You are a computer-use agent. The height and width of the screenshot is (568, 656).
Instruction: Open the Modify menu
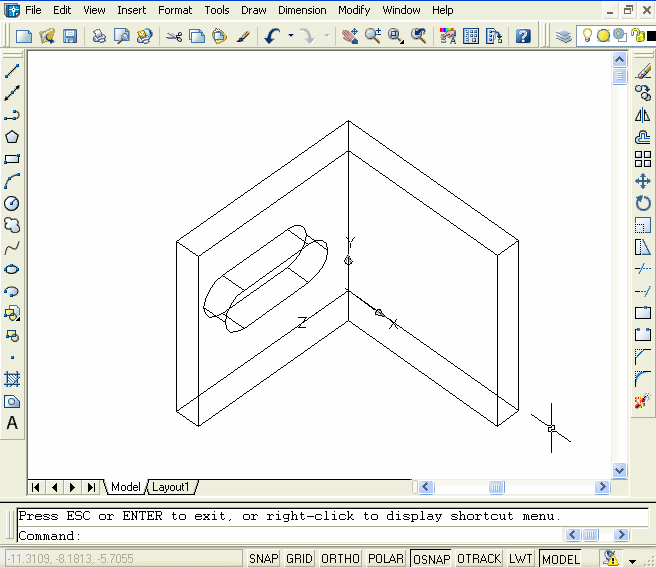click(x=354, y=10)
